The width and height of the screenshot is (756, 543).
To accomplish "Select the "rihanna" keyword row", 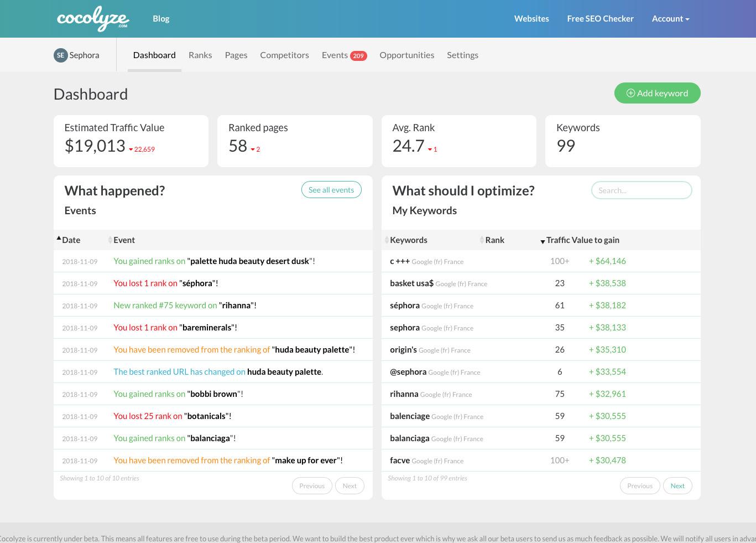I will [541, 394].
